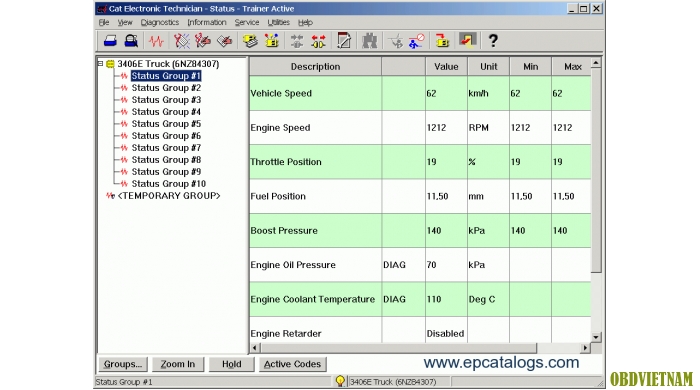Open the binoculars search icon
Screen dimensions: 700x390
point(369,41)
